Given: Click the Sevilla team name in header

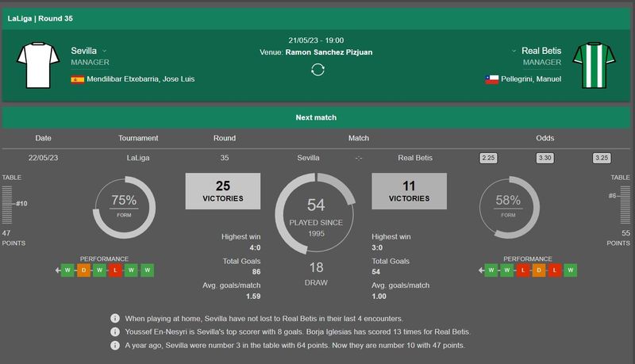Looking at the screenshot, I should [84, 51].
